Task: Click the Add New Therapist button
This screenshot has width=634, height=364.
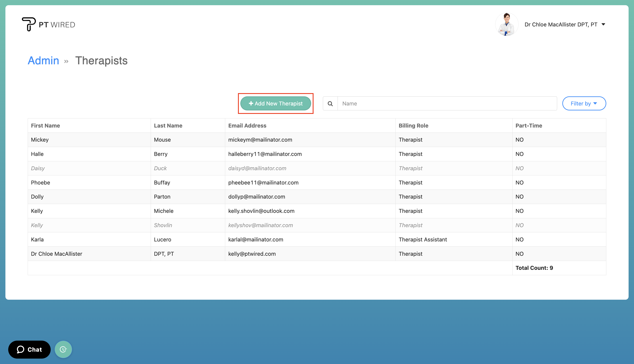Action: coord(275,103)
